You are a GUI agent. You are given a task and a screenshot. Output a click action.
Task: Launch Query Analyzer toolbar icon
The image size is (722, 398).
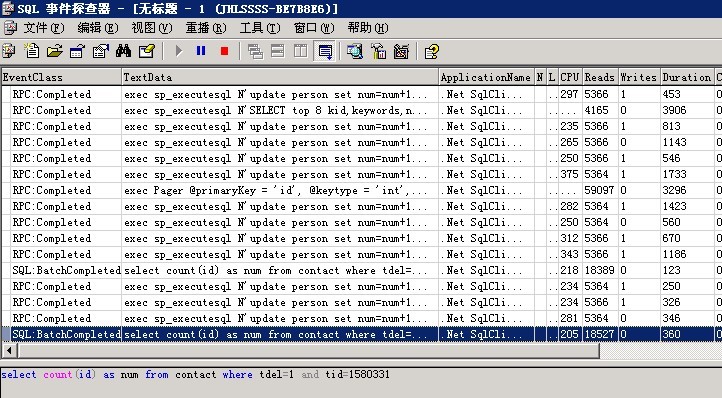coord(355,51)
